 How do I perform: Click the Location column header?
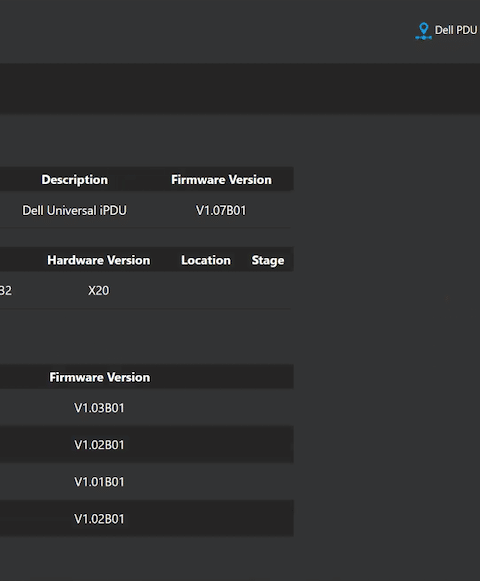click(x=206, y=260)
